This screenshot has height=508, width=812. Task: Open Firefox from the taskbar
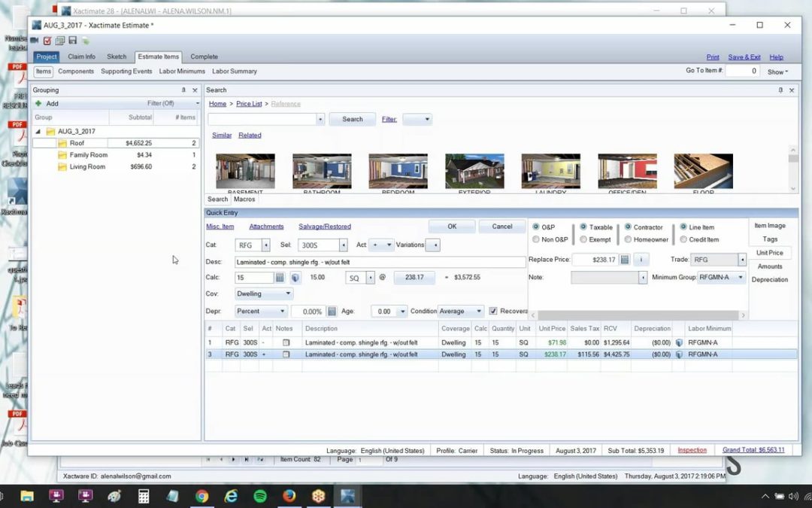(289, 496)
